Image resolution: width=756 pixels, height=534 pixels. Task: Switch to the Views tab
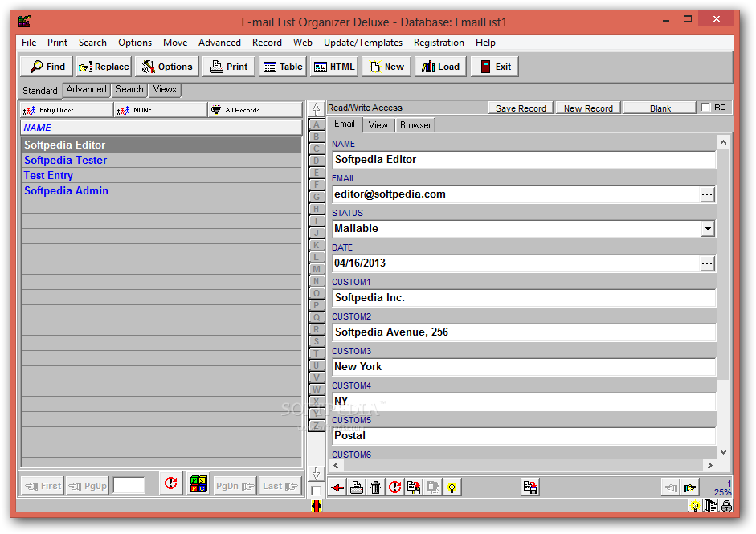click(165, 89)
